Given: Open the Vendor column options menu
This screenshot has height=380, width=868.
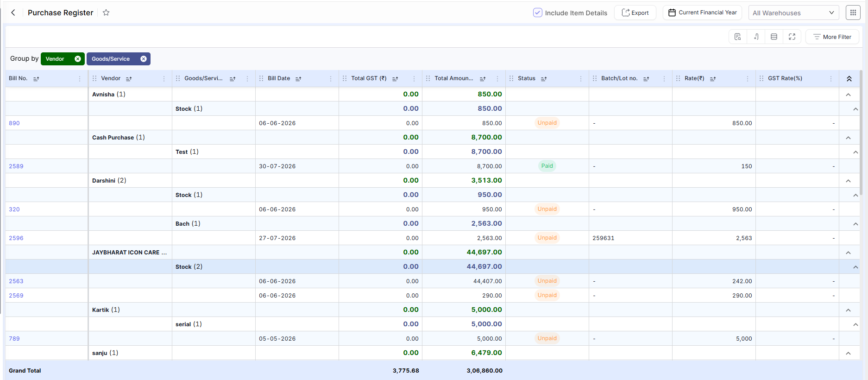Looking at the screenshot, I should pos(164,79).
